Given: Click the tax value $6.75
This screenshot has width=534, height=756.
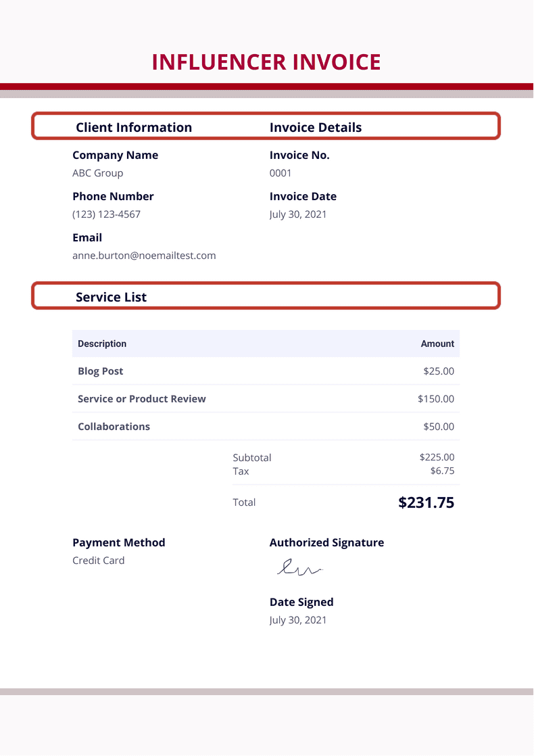Looking at the screenshot, I should click(442, 471).
